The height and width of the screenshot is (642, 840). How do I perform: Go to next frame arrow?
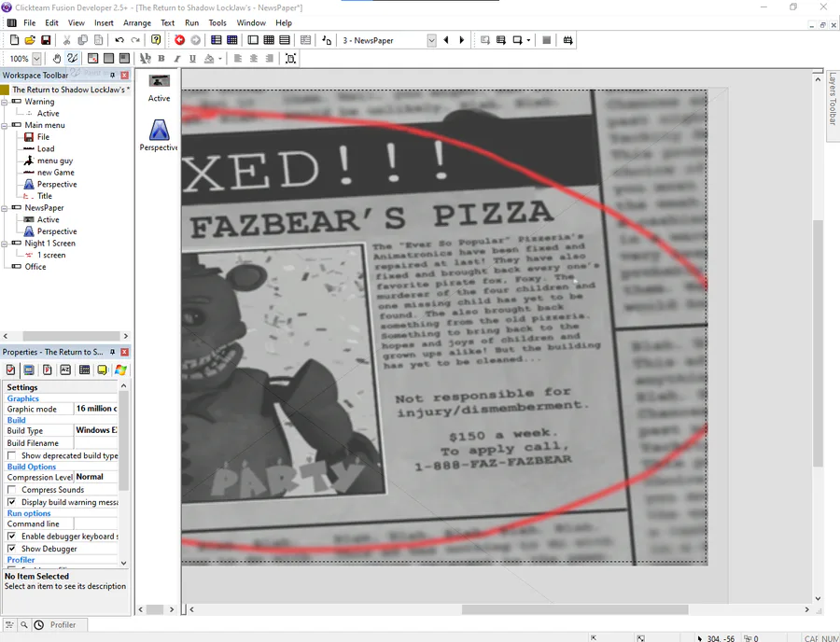461,40
